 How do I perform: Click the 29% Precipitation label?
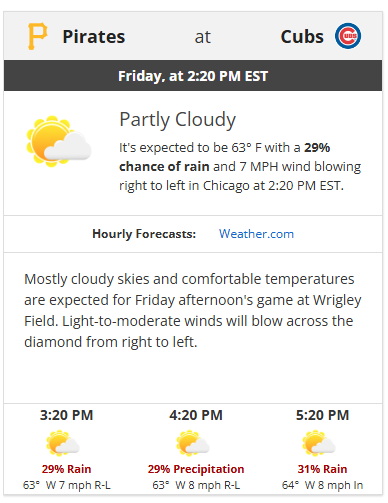[196, 469]
